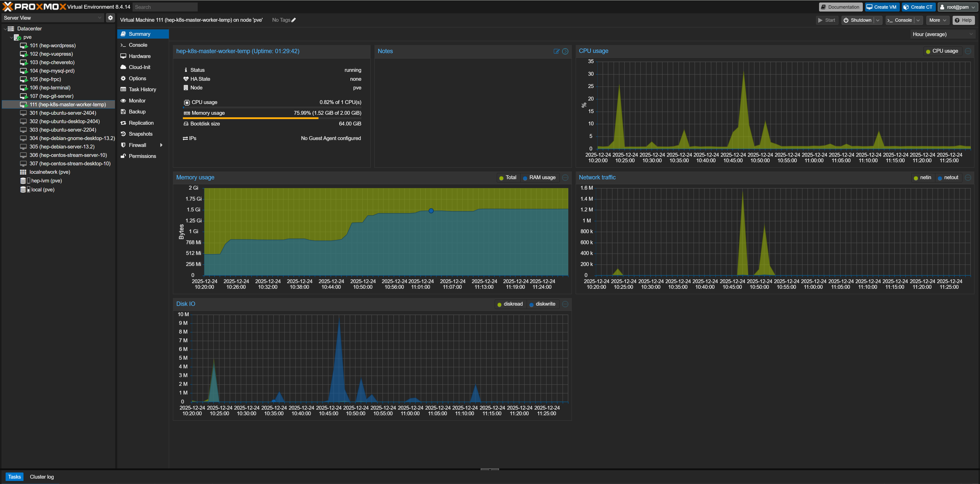980x484 pixels.
Task: Click the edit tags pencil icon
Action: 293,20
